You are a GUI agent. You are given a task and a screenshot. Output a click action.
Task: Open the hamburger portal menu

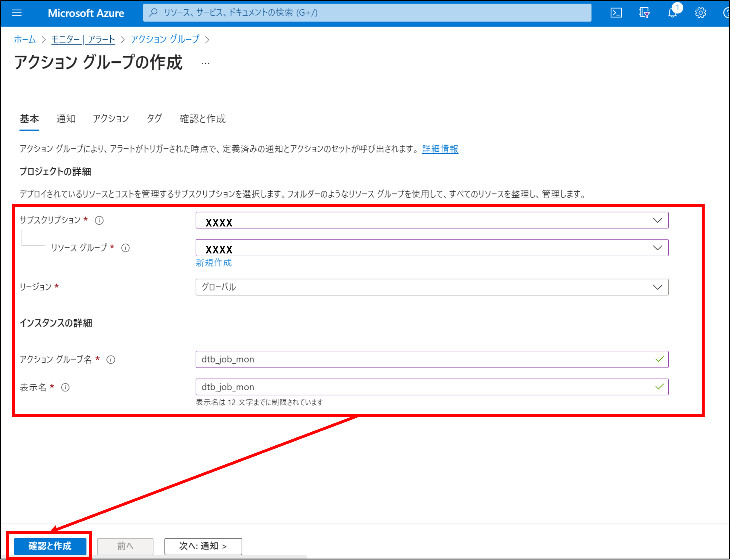tap(16, 13)
